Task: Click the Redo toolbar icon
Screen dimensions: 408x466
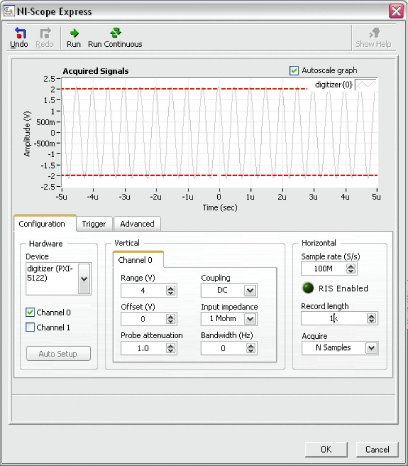Action: click(45, 33)
